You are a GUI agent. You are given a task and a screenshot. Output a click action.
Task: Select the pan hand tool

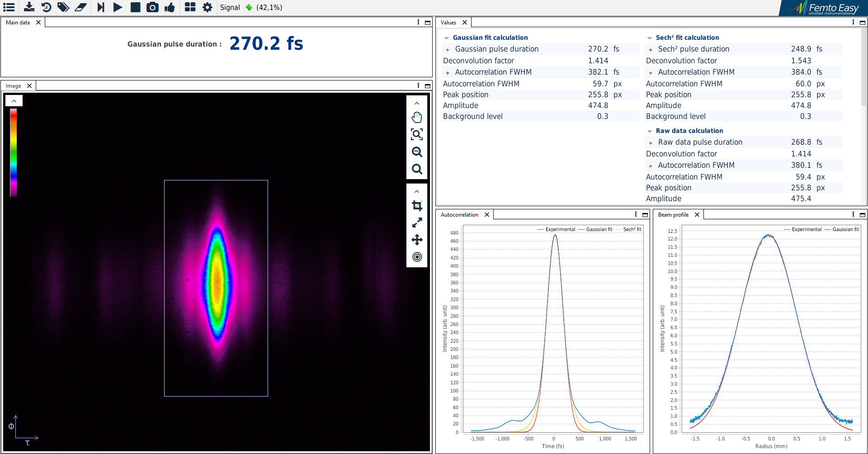point(417,118)
